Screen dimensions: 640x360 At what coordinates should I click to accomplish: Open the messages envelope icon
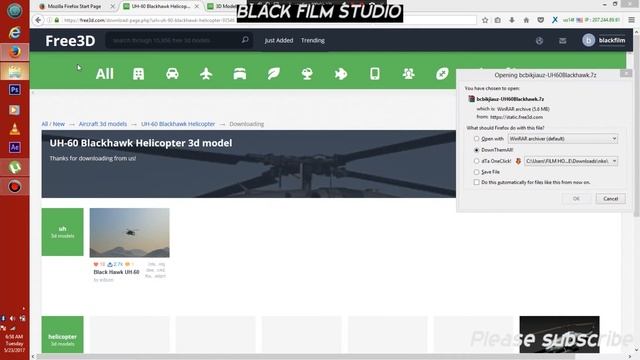click(x=562, y=40)
